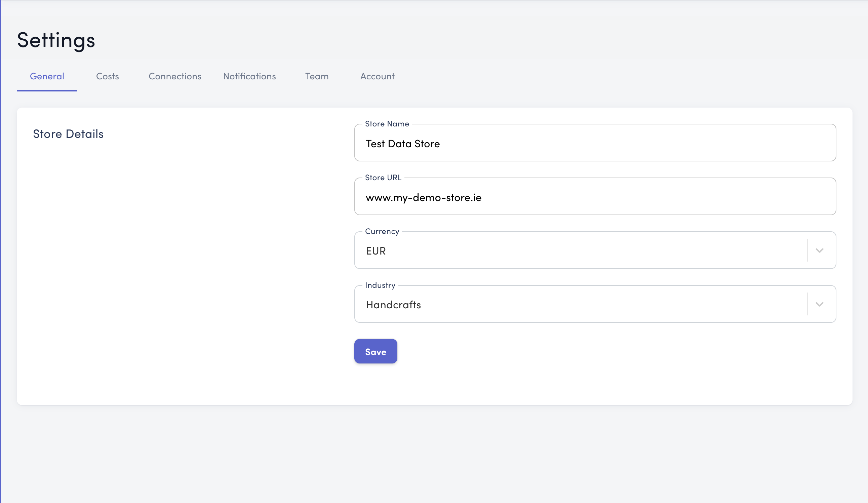Screen dimensions: 868x503
Task: Click the Store Details section title
Action: [68, 134]
